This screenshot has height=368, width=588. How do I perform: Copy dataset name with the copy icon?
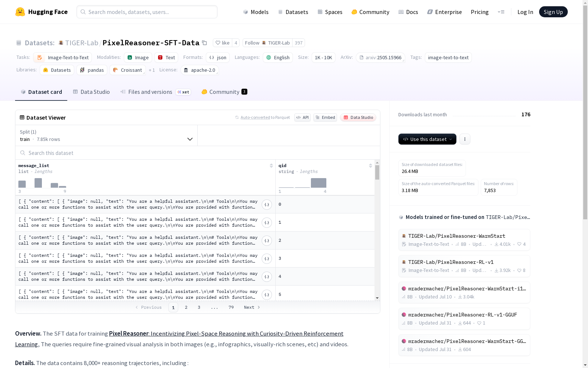[x=205, y=43]
